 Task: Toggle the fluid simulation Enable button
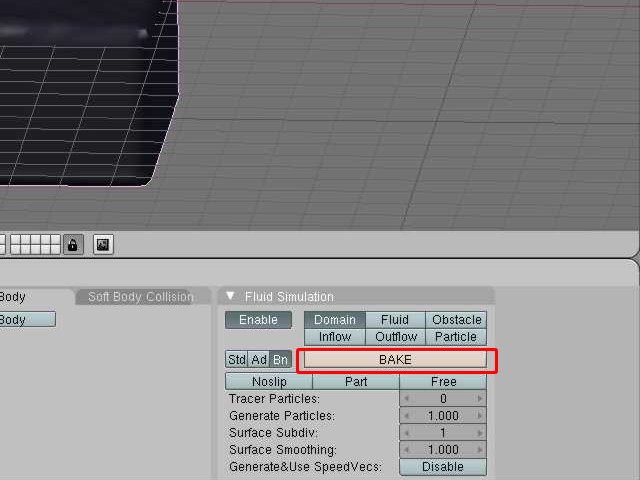(x=258, y=320)
